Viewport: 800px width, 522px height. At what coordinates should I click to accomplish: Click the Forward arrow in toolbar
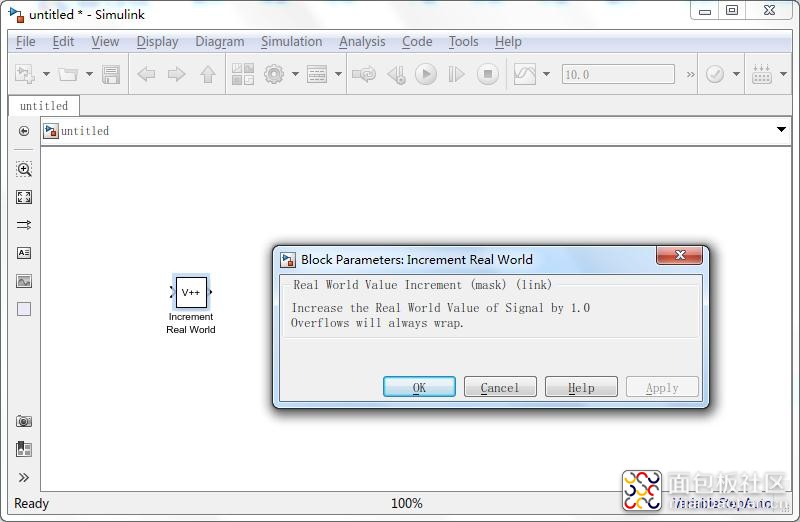click(x=177, y=74)
